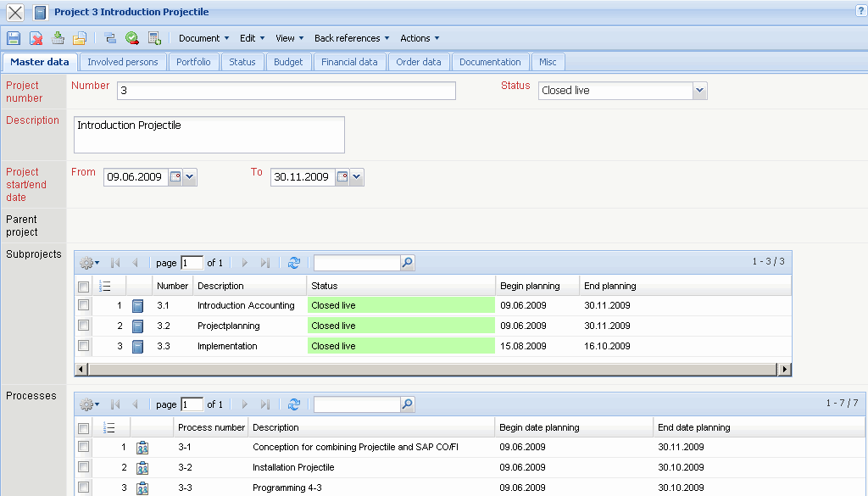This screenshot has height=496, width=868.
Task: Open the gear settings dropdown in Subprojects
Action: pyautogui.click(x=89, y=263)
